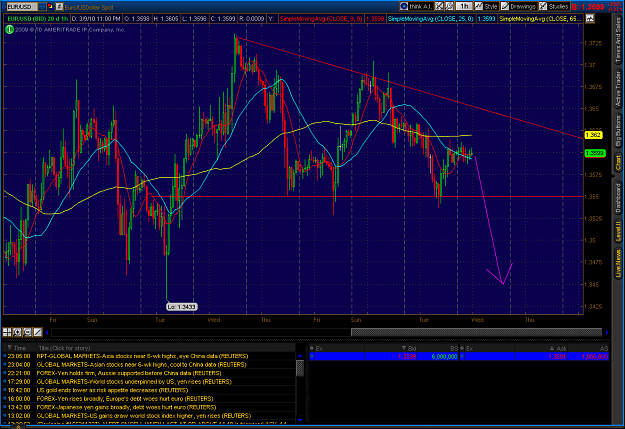Image resolution: width=625 pixels, height=429 pixels.
Task: Open FOREX-Yen rises broadly 16:00 story
Action: coord(125,399)
